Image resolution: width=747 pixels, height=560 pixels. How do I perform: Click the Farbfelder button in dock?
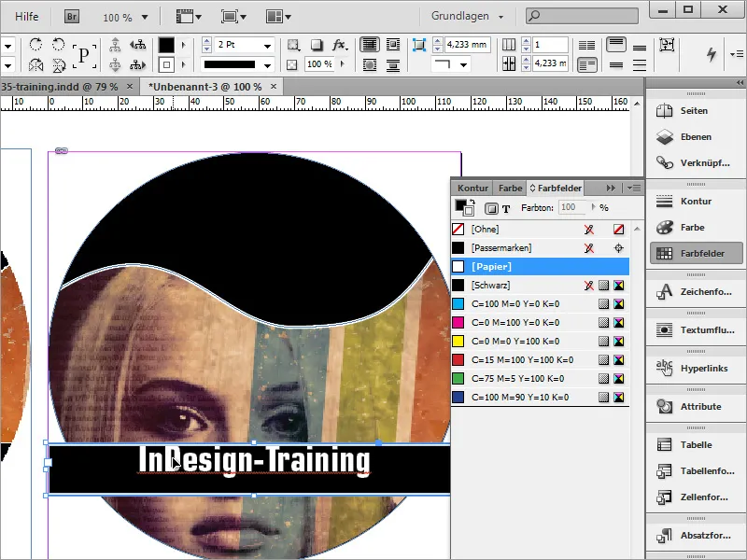click(x=696, y=253)
